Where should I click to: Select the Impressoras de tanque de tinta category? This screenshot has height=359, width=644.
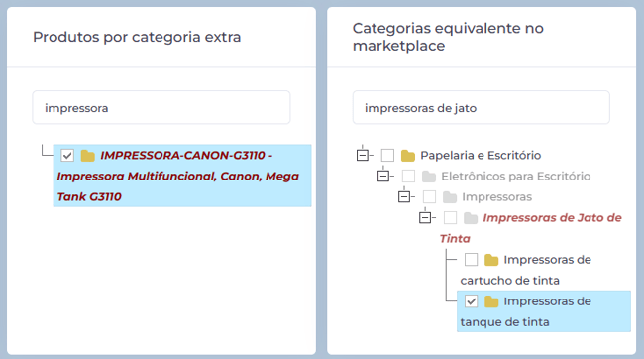tap(543, 311)
